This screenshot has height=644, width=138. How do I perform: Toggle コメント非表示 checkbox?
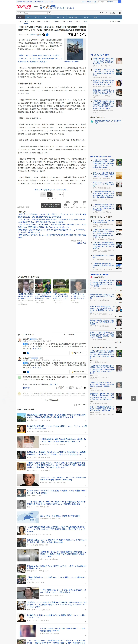75,405
